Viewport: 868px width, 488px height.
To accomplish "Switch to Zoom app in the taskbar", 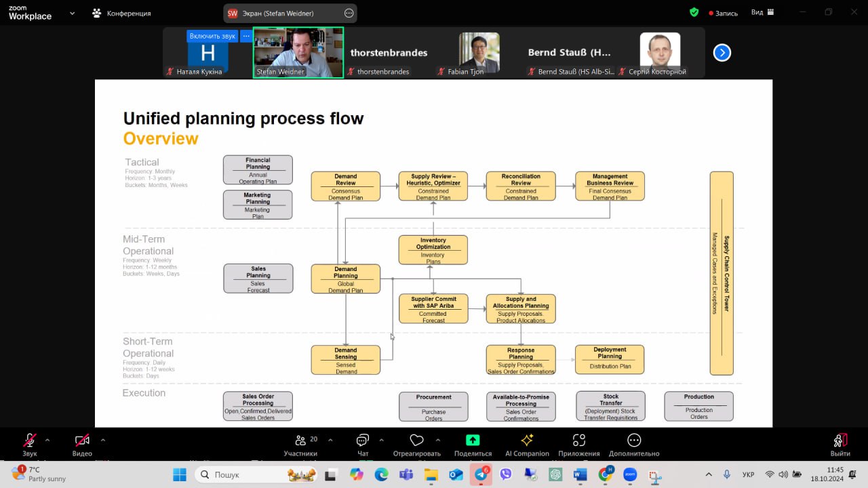I will click(630, 474).
